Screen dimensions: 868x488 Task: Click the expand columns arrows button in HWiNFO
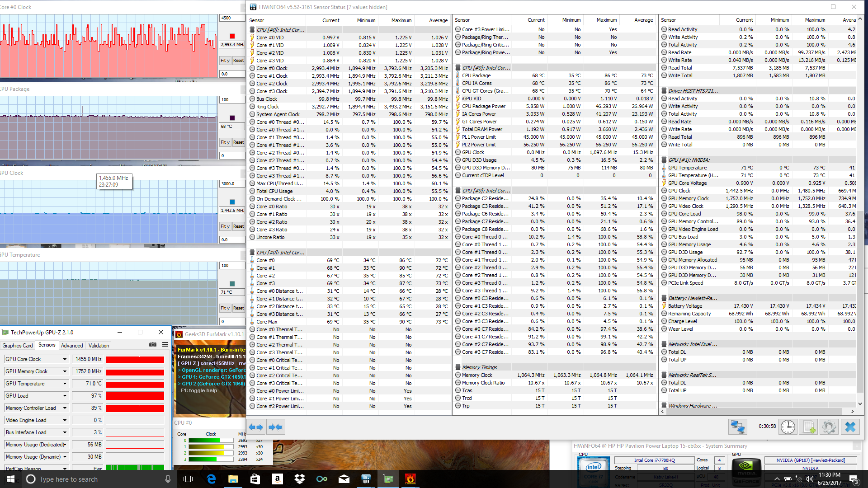256,427
